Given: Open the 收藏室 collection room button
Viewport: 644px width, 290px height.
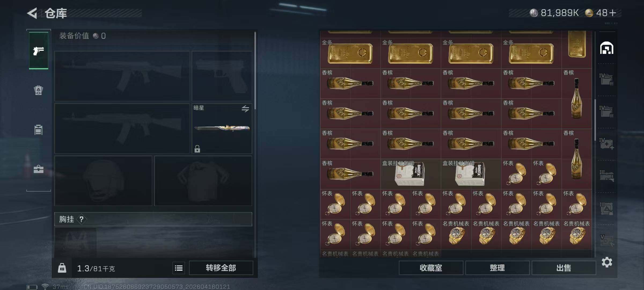Looking at the screenshot, I should [431, 268].
